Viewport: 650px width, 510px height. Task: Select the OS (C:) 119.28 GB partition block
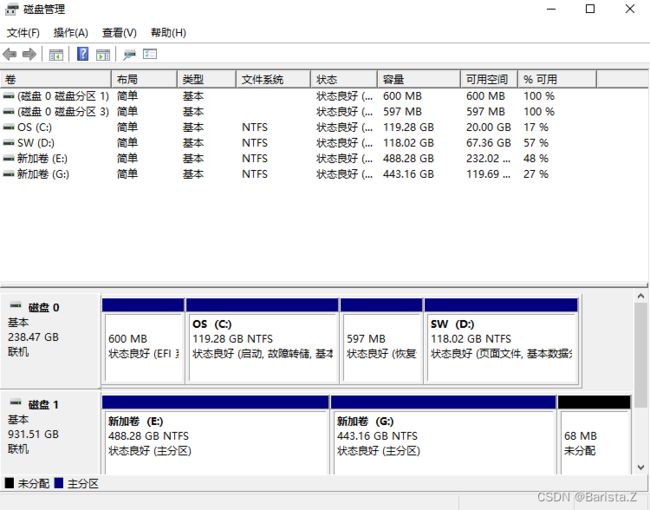tap(262, 341)
